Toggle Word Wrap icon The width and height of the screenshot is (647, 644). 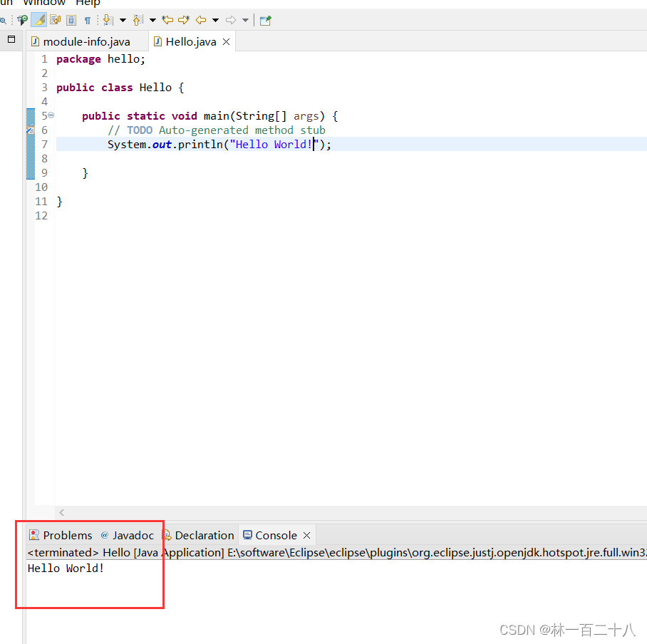click(56, 20)
